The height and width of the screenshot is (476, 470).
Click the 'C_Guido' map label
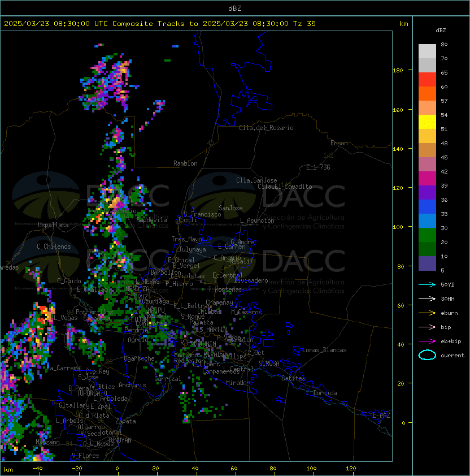tap(69, 281)
